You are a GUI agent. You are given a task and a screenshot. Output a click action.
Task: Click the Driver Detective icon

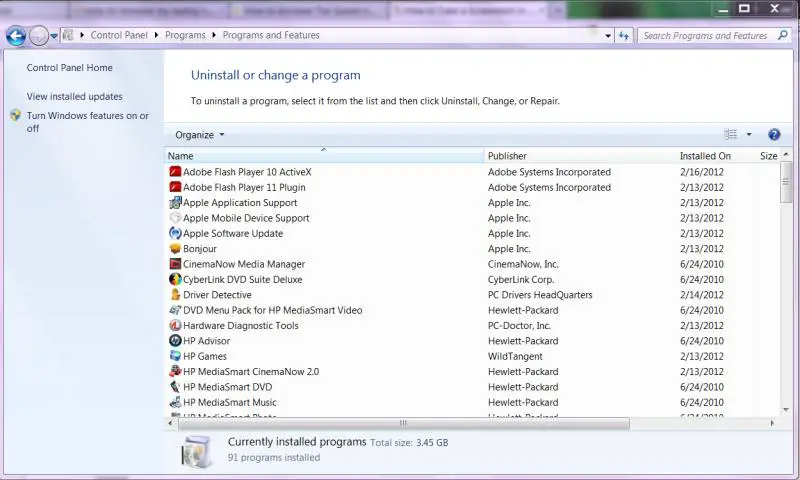tap(175, 294)
